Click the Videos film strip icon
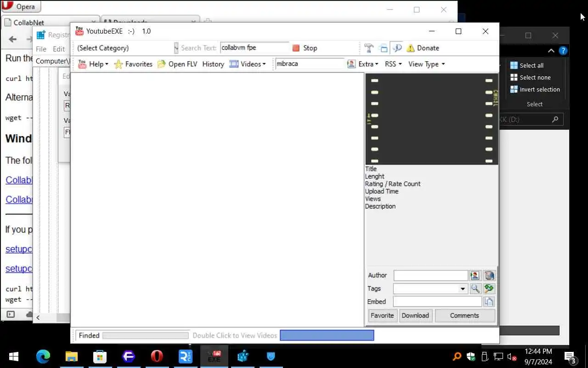The height and width of the screenshot is (368, 588). tap(234, 64)
